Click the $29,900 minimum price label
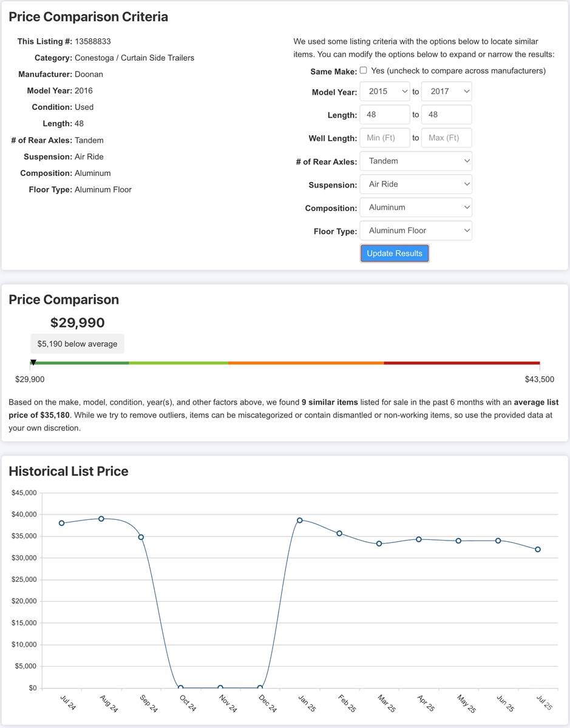This screenshot has height=728, width=570. click(x=30, y=380)
